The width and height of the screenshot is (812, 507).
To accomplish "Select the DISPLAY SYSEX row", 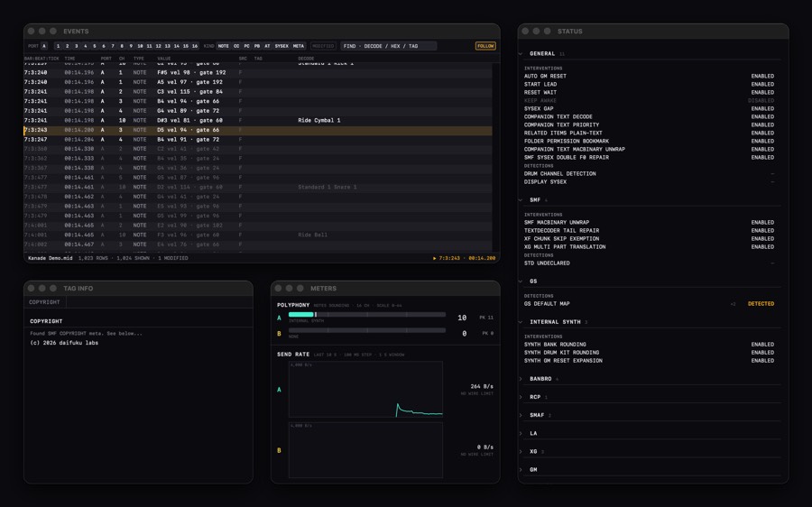I will tap(650, 182).
